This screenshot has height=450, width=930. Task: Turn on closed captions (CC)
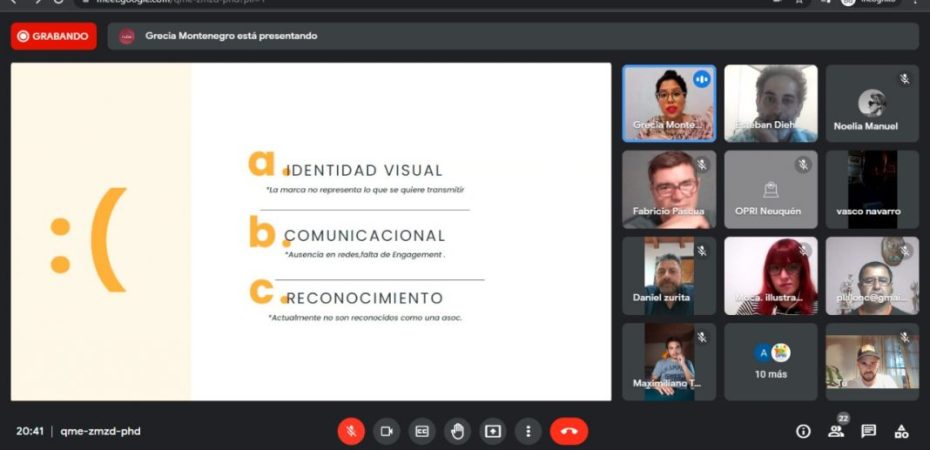point(422,431)
